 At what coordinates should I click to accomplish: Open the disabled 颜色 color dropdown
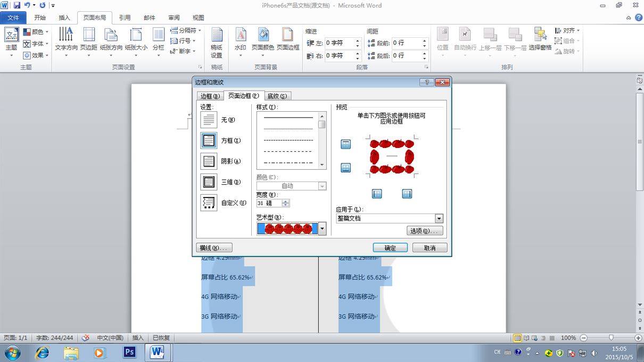(322, 186)
